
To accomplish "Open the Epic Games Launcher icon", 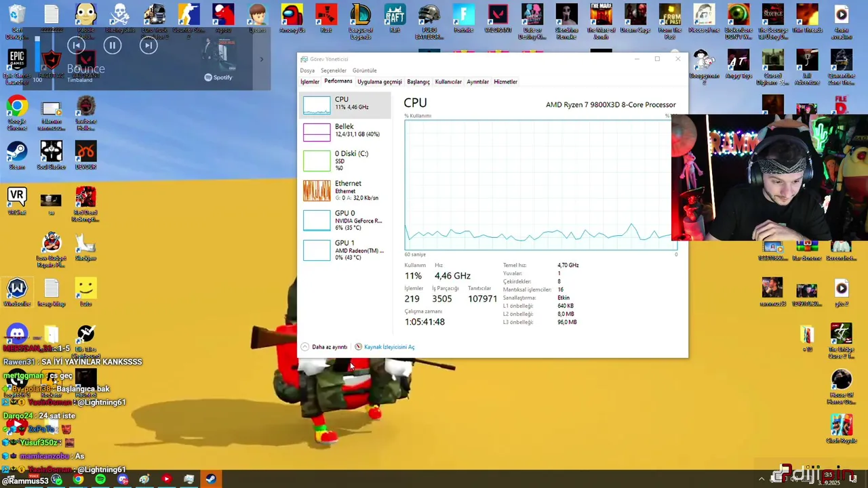I will [17, 66].
